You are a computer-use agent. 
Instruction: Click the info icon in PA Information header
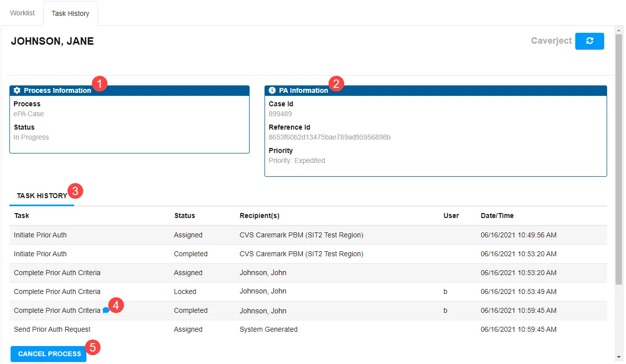pos(272,90)
